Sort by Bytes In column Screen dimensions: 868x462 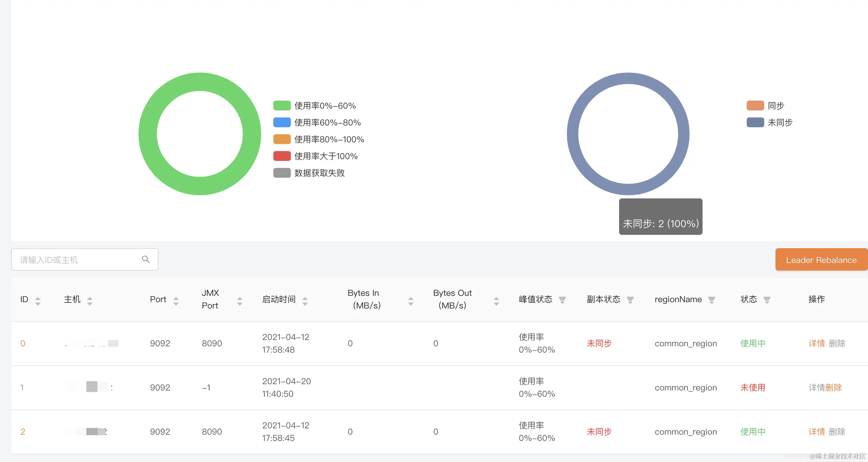tap(411, 300)
